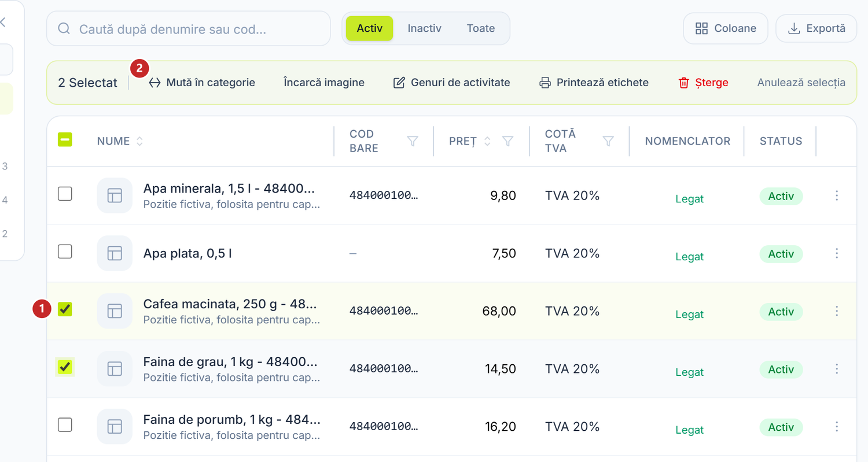Click the price 16,20 in the table
This screenshot has width=868, height=462.
[x=501, y=427]
